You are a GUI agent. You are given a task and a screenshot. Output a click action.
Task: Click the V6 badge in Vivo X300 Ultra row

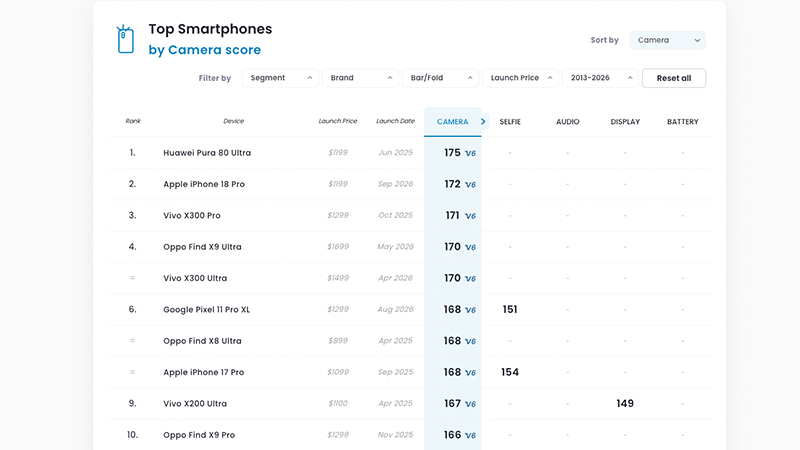click(470, 279)
